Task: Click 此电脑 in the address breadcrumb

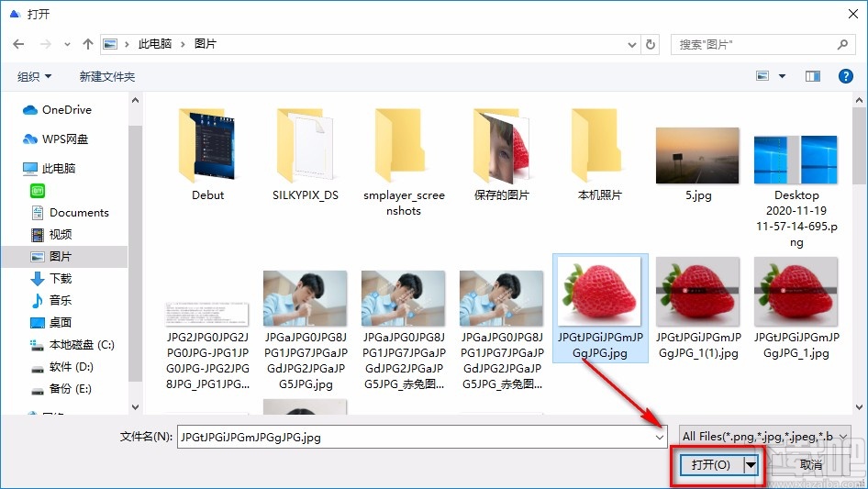Action: point(155,44)
